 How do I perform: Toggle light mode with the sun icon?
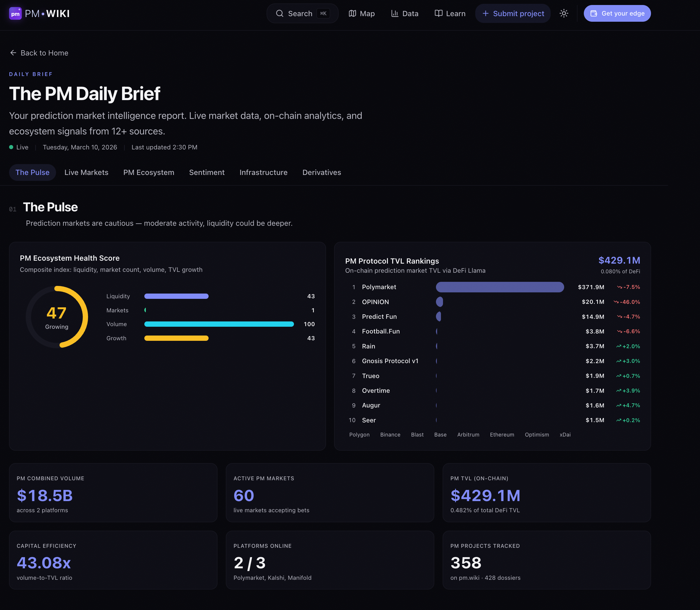click(x=564, y=13)
